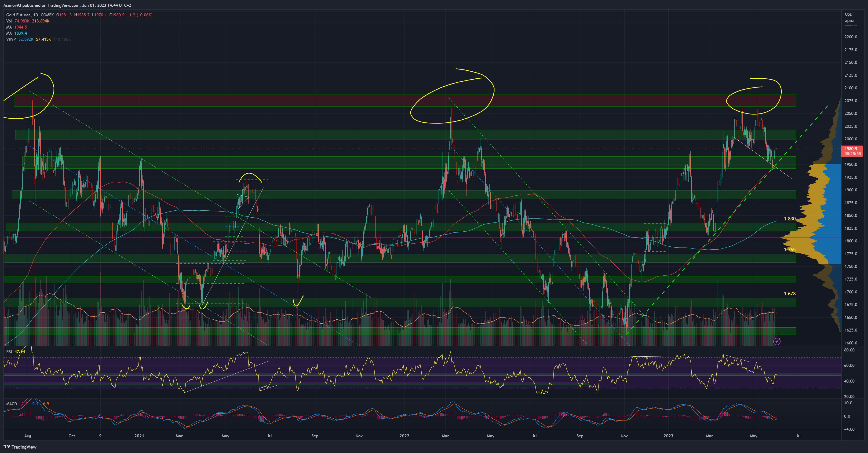Open the apoz unit selector below USD
868x453 pixels.
tap(849, 21)
